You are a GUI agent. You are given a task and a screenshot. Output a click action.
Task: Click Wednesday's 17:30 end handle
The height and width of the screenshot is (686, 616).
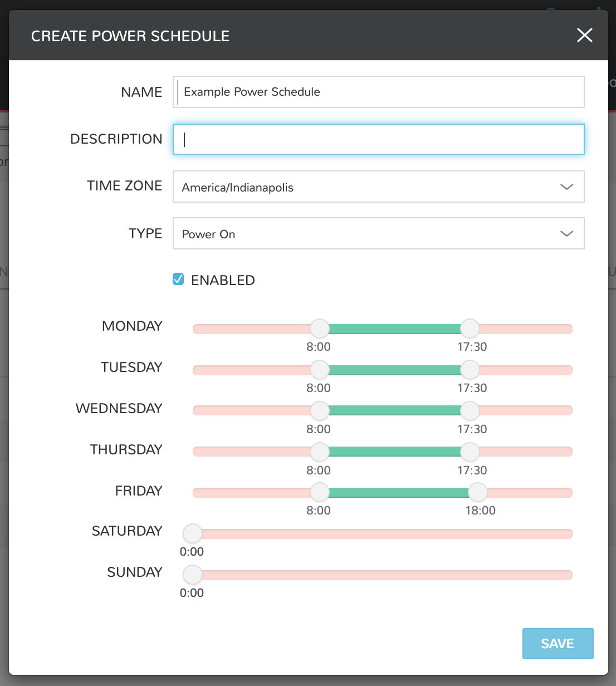(470, 410)
